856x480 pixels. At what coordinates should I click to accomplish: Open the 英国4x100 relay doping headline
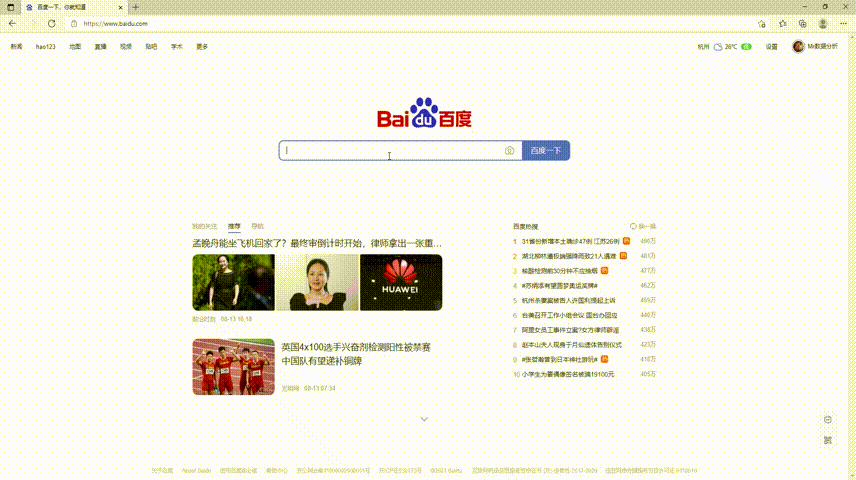356,354
